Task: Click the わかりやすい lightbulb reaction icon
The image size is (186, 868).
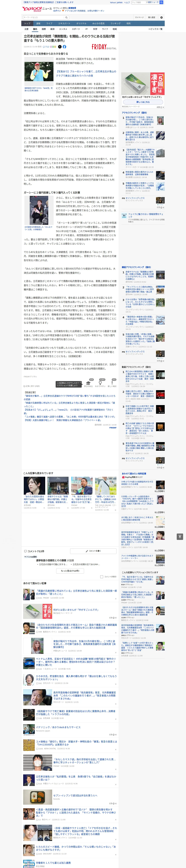Action: point(100,382)
